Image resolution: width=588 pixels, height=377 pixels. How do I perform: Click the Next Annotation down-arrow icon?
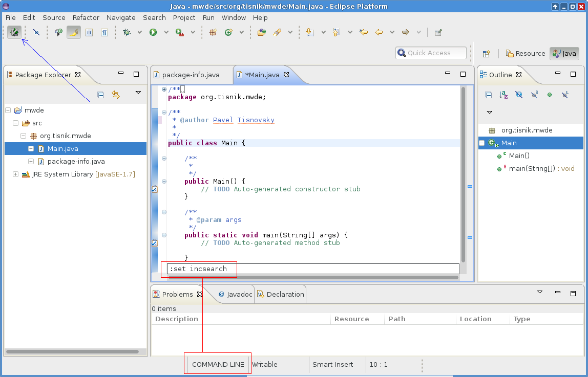click(310, 33)
